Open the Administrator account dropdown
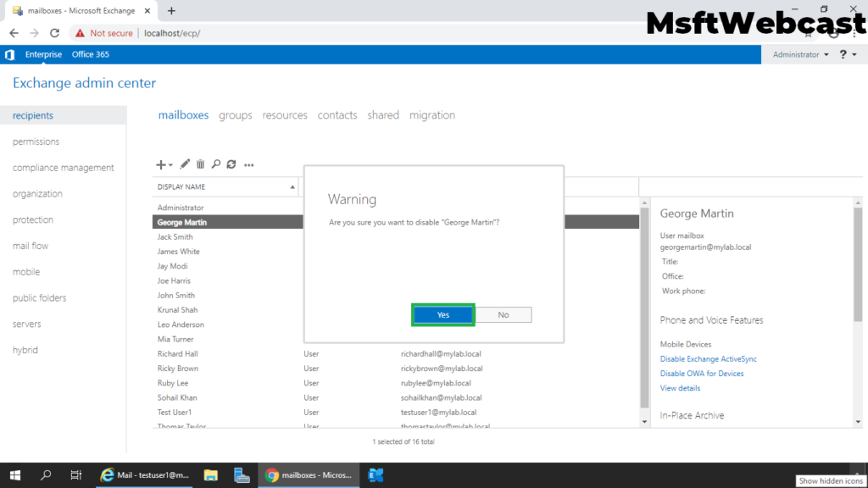 tap(800, 54)
